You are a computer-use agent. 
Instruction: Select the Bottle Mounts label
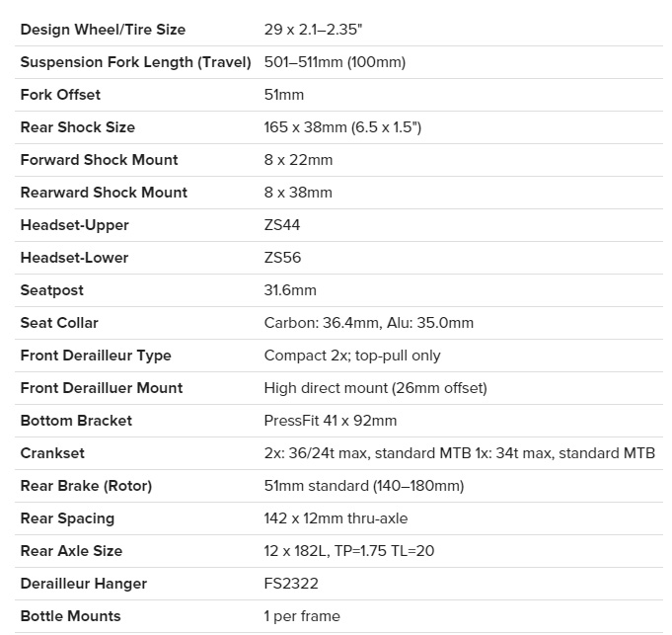tap(70, 616)
